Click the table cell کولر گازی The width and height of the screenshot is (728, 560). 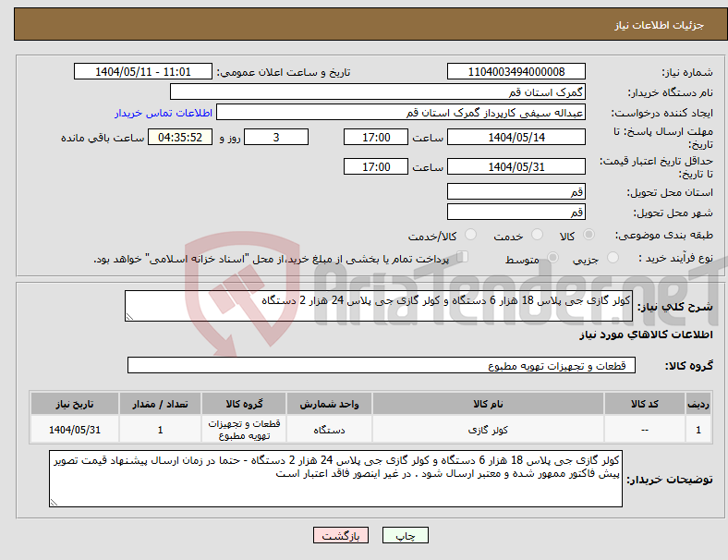pyautogui.click(x=488, y=430)
